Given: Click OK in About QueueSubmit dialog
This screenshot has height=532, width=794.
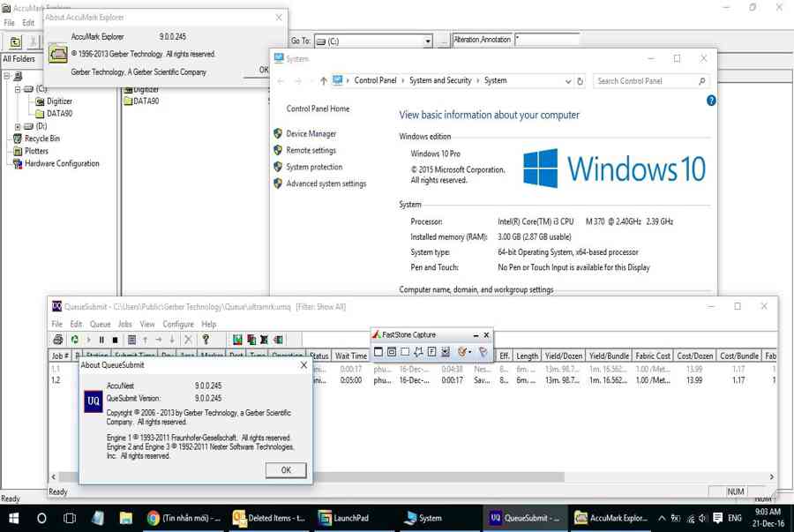Looking at the screenshot, I should [286, 469].
